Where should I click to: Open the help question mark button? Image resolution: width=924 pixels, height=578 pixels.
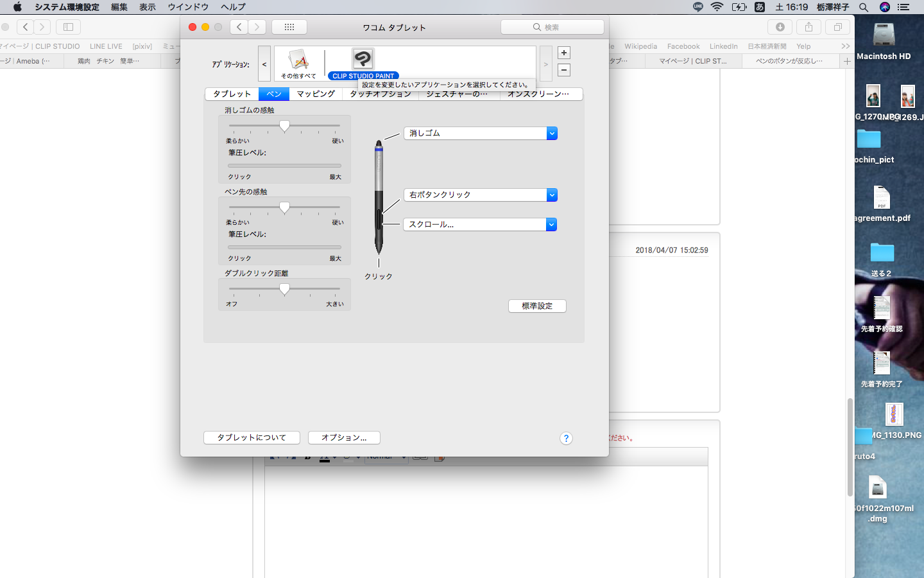tap(566, 438)
